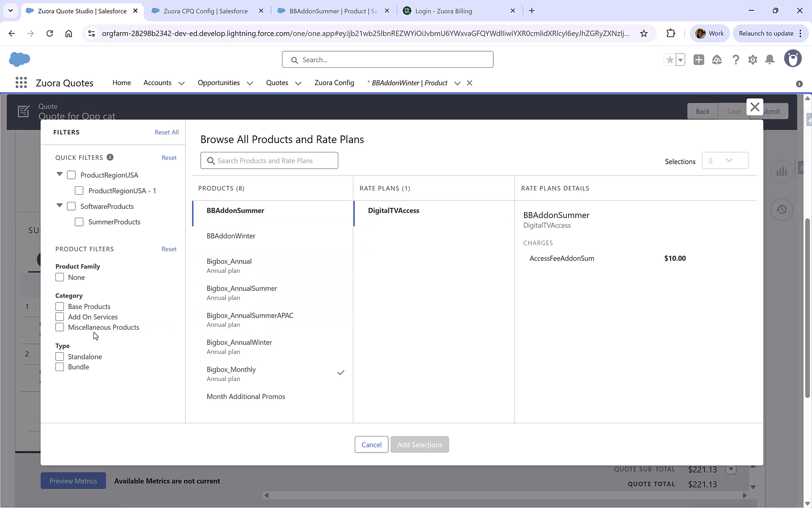Open the App Launcher waffle icon
Image resolution: width=812 pixels, height=508 pixels.
(21, 82)
